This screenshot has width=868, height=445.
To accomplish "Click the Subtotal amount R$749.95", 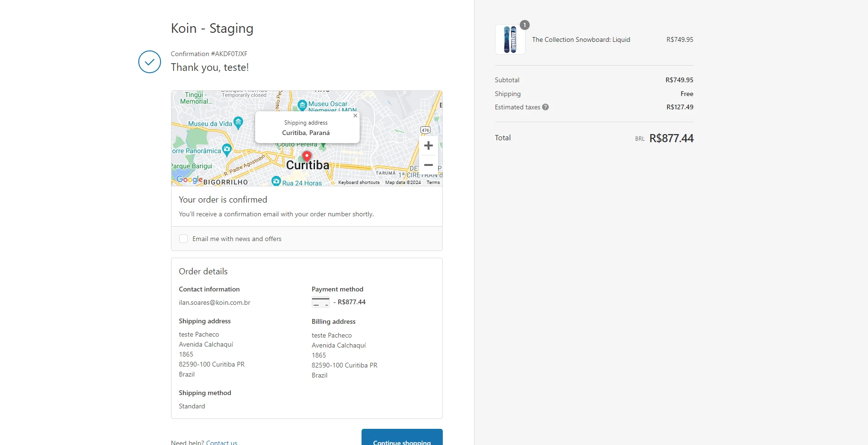I will tap(679, 80).
